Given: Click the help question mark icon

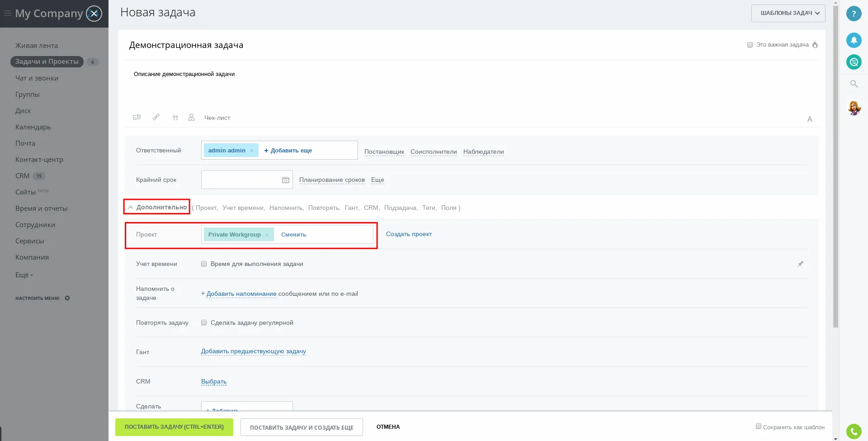Looking at the screenshot, I should 854,14.
